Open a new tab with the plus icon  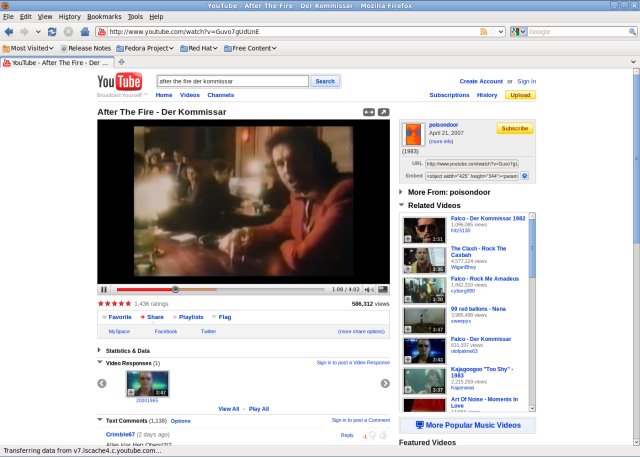tap(121, 62)
